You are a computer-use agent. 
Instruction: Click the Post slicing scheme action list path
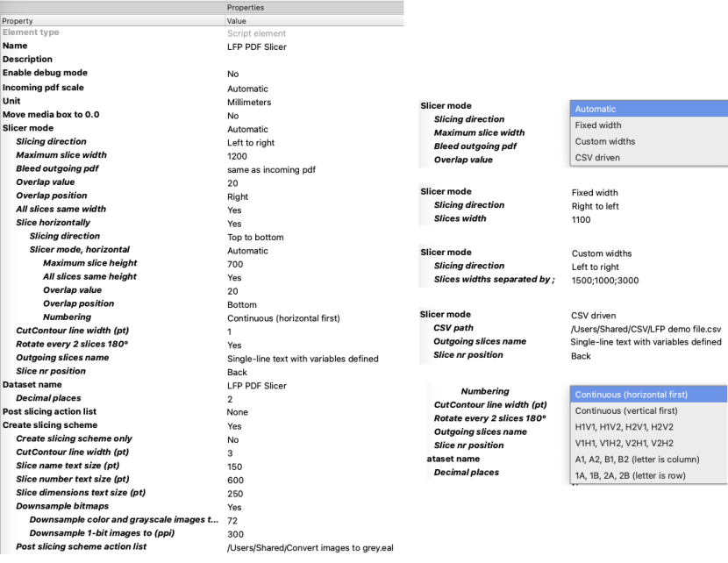point(310,547)
